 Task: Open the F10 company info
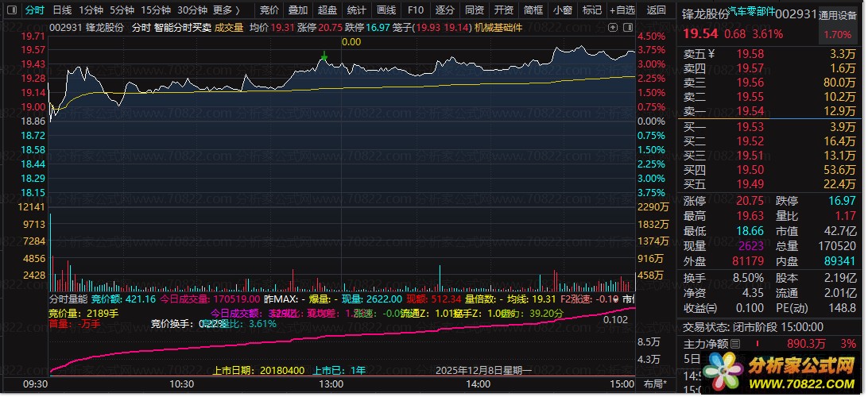point(415,10)
